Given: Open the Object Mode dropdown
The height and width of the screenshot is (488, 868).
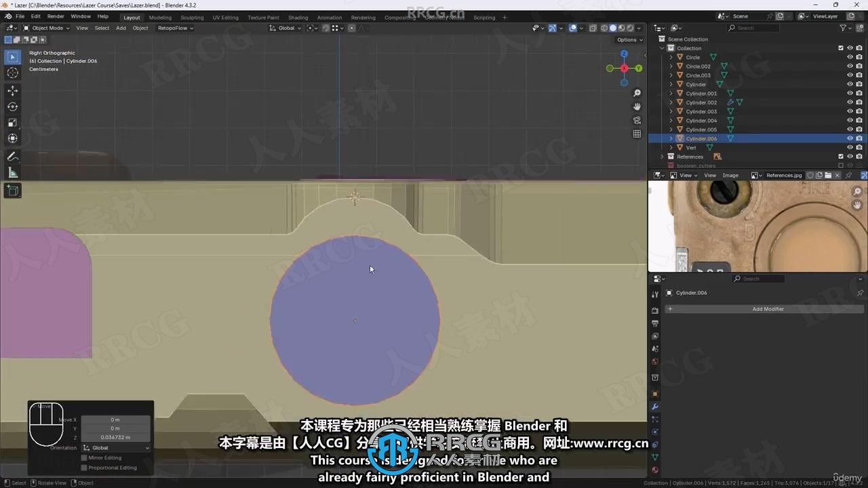Looking at the screenshot, I should click(46, 28).
